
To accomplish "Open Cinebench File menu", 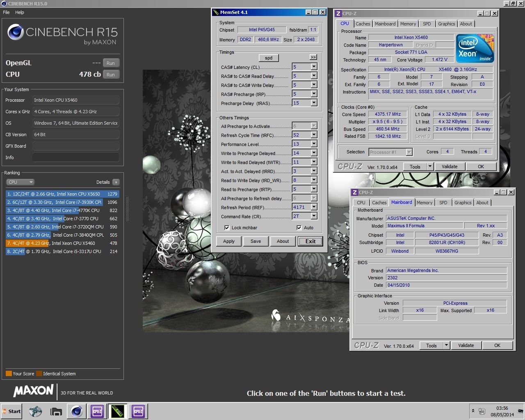I will (x=6, y=12).
